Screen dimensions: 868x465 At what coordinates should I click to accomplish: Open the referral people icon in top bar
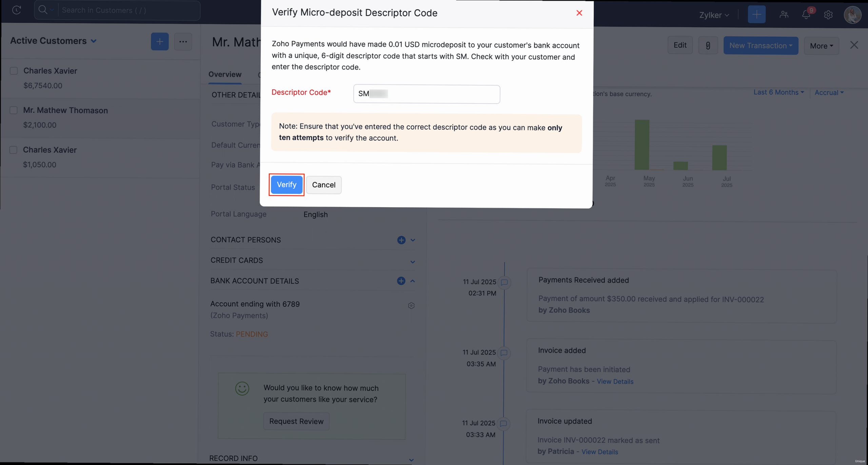click(x=784, y=15)
